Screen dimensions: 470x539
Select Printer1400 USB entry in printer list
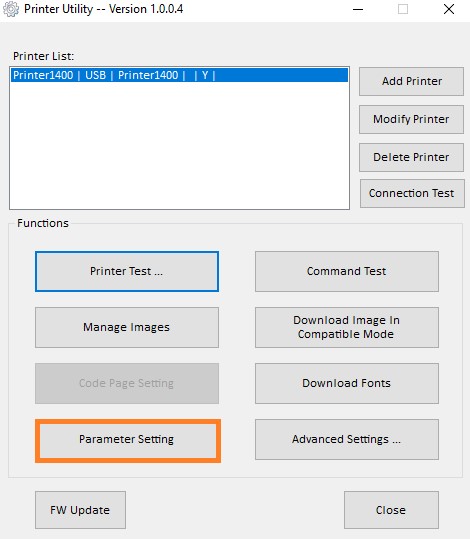pyautogui.click(x=179, y=75)
